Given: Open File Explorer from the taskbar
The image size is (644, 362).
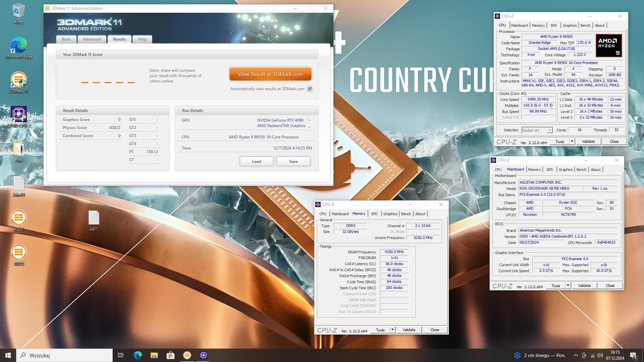Looking at the screenshot, I should 154,355.
